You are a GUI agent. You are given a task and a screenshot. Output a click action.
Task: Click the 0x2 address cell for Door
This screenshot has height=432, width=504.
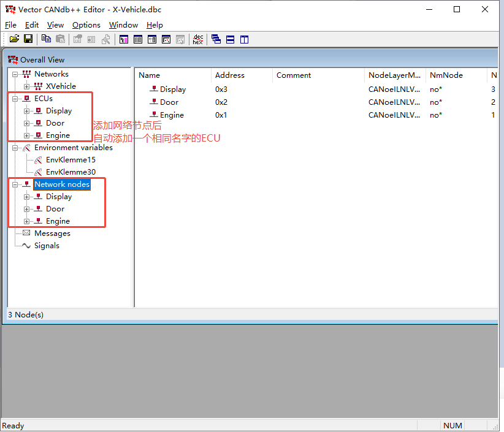pyautogui.click(x=221, y=102)
